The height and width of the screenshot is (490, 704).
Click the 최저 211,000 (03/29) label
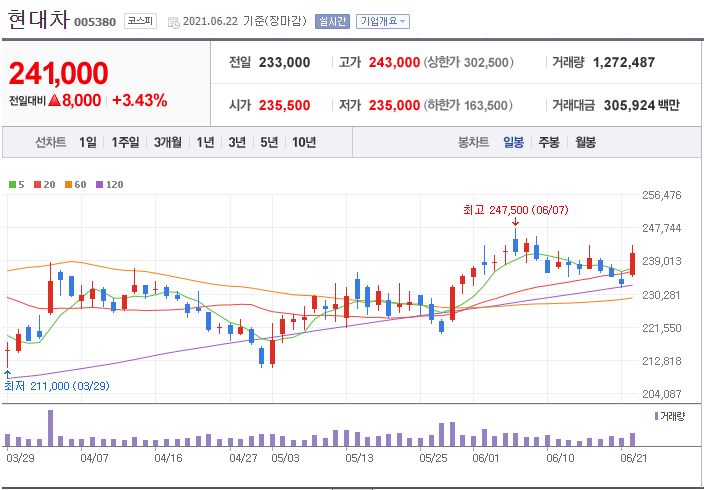tap(57, 386)
